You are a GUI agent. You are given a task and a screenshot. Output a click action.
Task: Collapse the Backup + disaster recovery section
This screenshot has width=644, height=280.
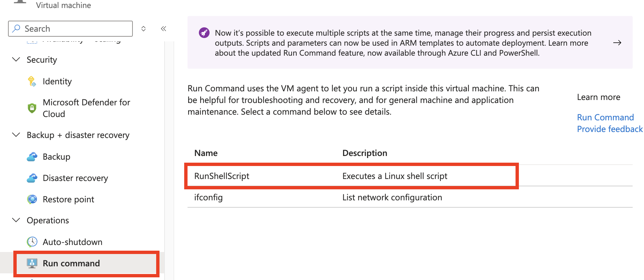tap(16, 135)
